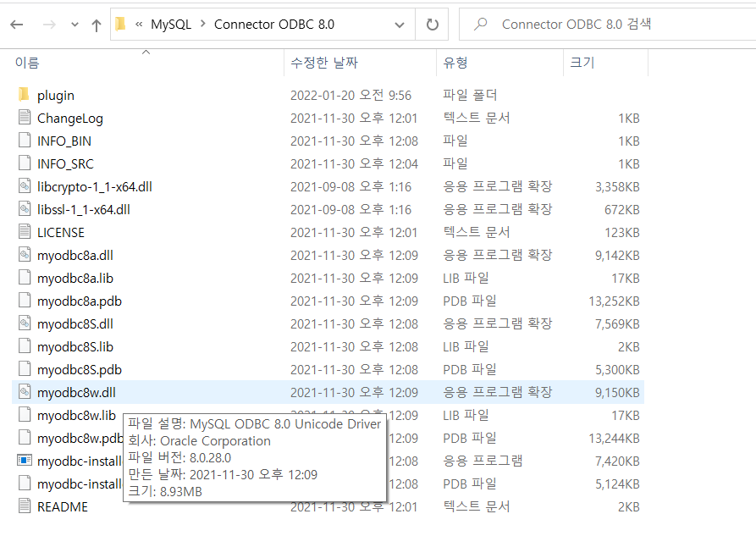Viewport: 756px width, 536px height.
Task: Click the INFO_BIN file name
Action: 64,141
